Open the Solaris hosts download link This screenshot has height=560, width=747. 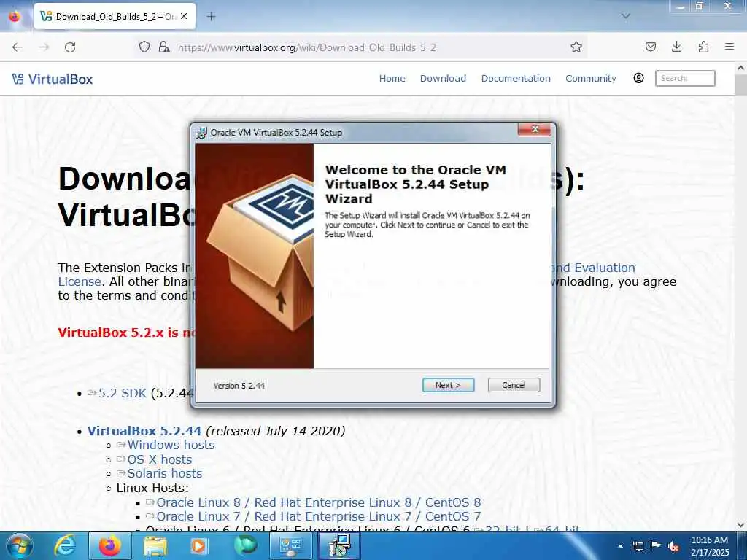164,473
